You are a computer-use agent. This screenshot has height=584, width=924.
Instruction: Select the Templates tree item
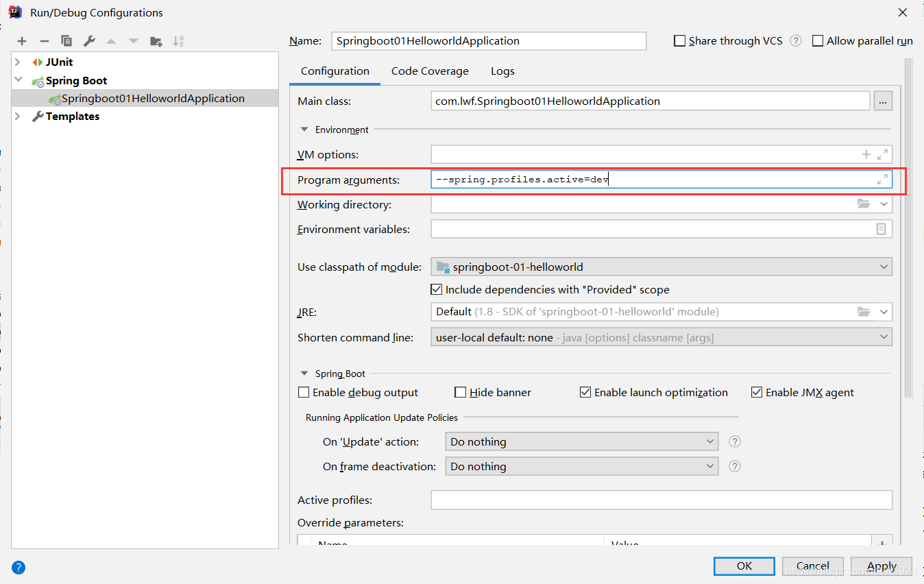[73, 117]
